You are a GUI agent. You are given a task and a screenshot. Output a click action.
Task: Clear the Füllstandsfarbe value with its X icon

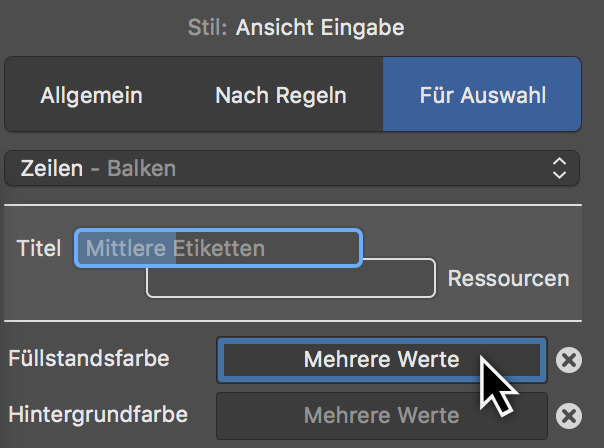pyautogui.click(x=569, y=360)
